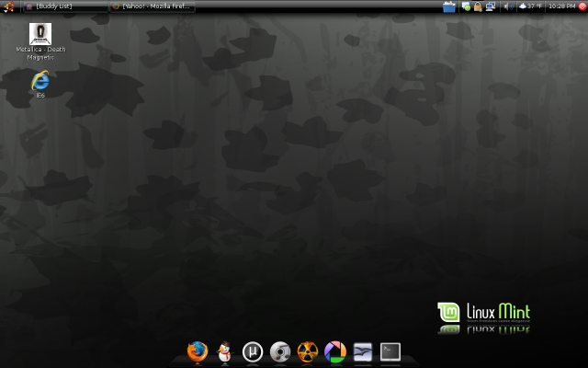The height and width of the screenshot is (368, 588).
Task: Launch OpenOffice from the dock
Action: click(363, 351)
